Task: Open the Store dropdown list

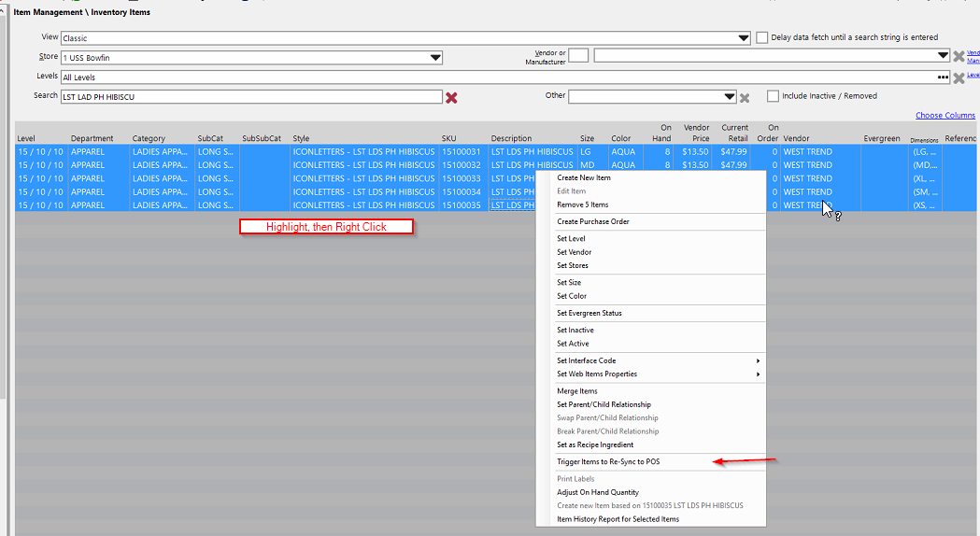Action: click(x=435, y=58)
